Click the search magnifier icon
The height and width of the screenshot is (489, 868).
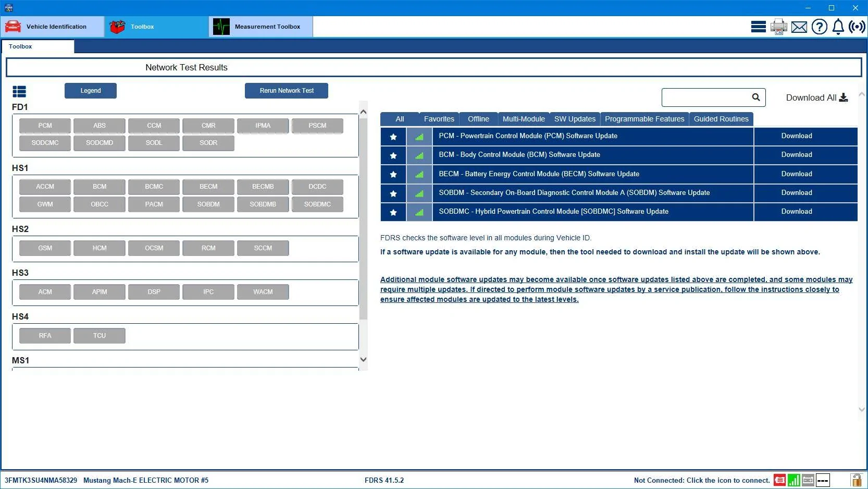(x=756, y=97)
